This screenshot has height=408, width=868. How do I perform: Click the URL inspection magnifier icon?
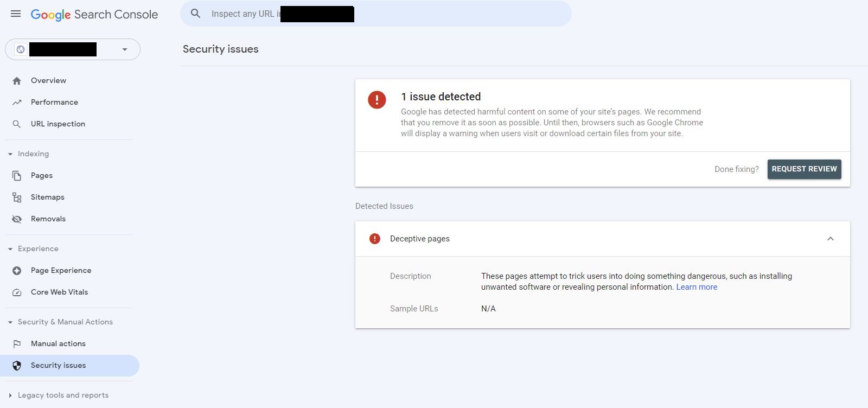click(x=17, y=124)
